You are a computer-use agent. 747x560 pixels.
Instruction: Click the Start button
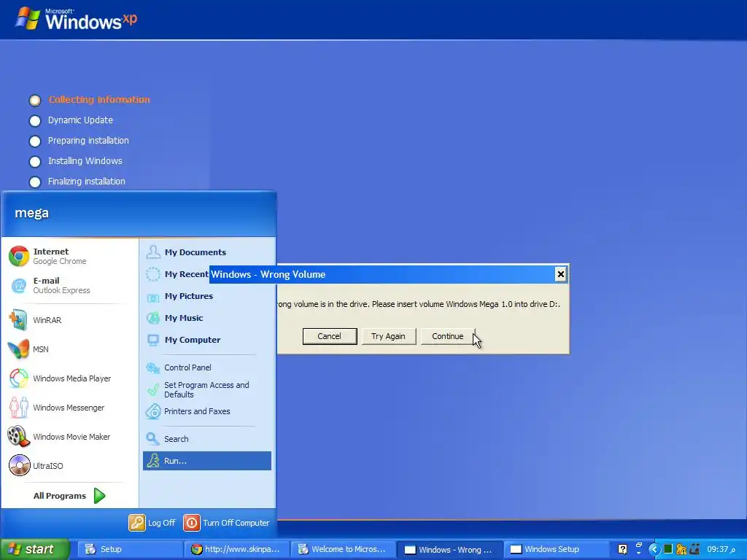pos(34,549)
